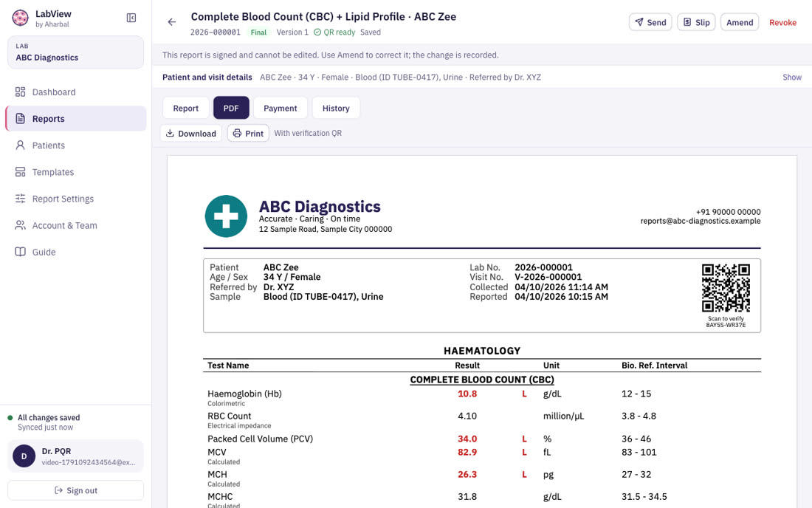Open the payment Slip
This screenshot has height=508, width=812.
coord(696,22)
